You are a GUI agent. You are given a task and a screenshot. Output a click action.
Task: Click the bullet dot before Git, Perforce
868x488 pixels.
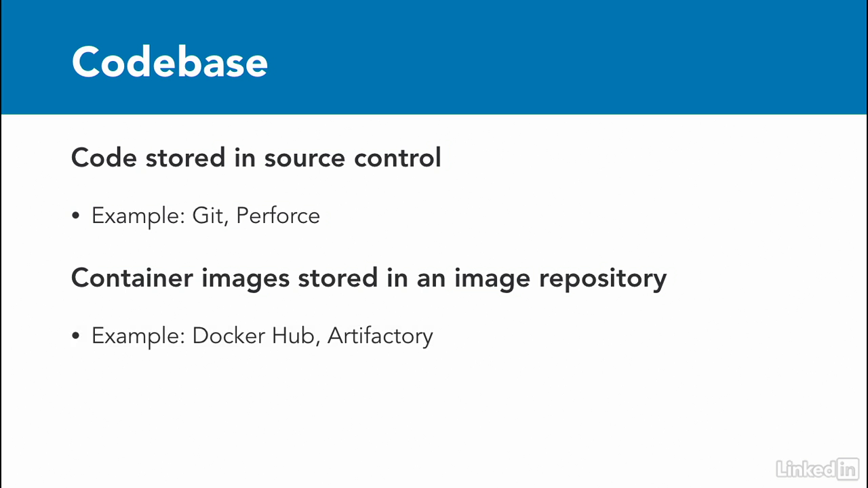click(x=75, y=216)
